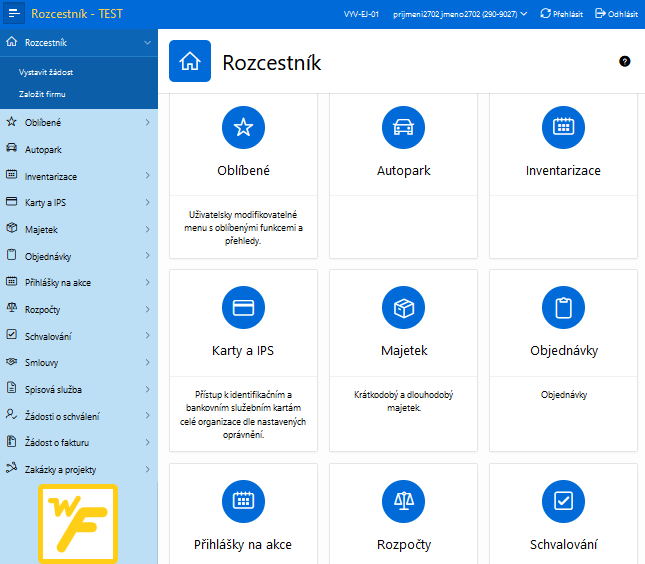Click the sidebar car icon for Autopark
Viewport: 645px width, 564px height.
pos(12,148)
